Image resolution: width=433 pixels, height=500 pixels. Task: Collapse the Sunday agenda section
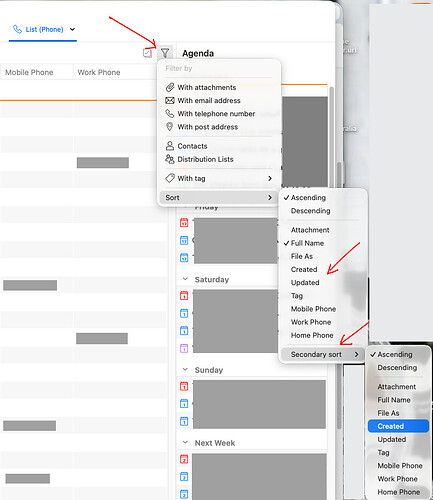pyautogui.click(x=185, y=370)
